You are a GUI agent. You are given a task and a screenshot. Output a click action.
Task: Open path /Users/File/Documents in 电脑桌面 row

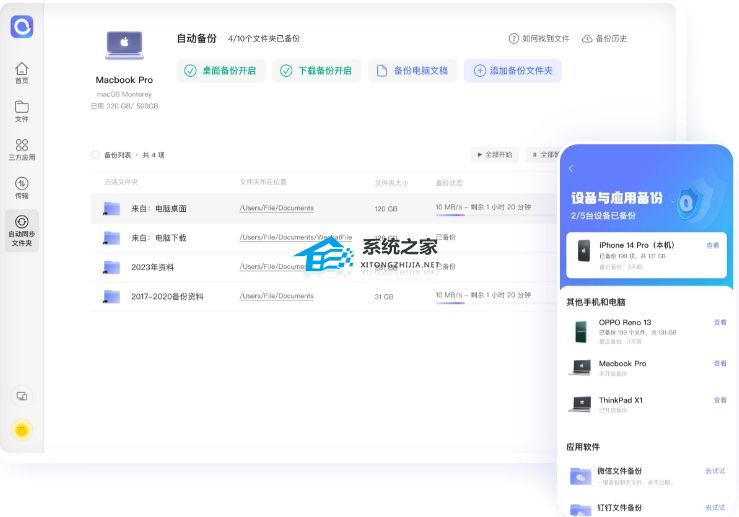click(x=277, y=208)
